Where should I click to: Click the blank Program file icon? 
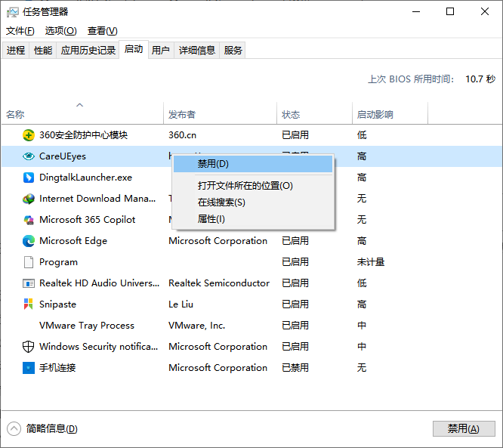tap(29, 262)
